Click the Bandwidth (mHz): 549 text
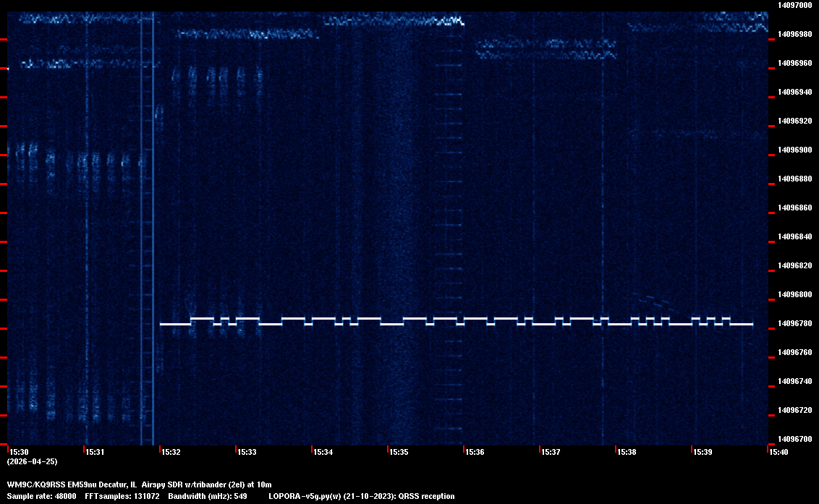 click(208, 496)
